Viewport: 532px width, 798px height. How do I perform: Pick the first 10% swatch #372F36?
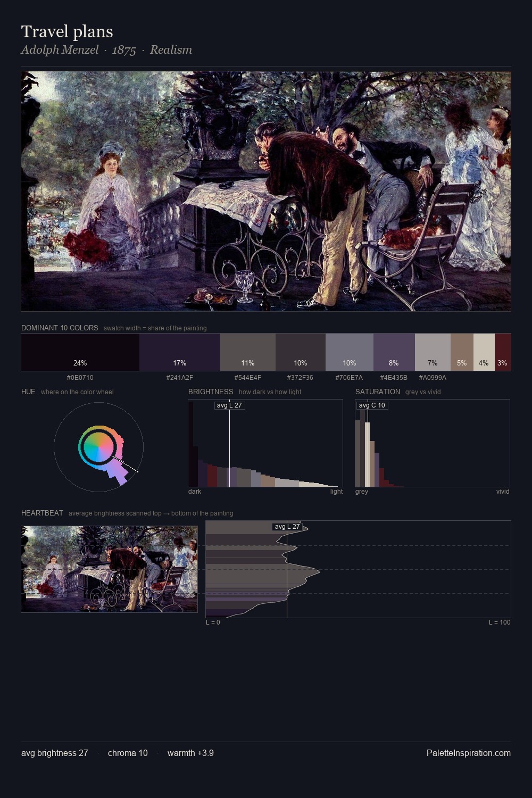301,352
